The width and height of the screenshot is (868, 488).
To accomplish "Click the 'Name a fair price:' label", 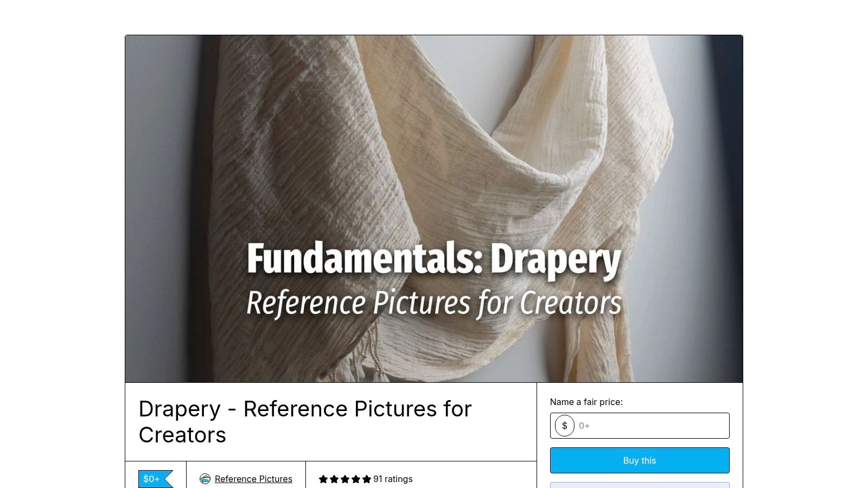I will tap(586, 402).
